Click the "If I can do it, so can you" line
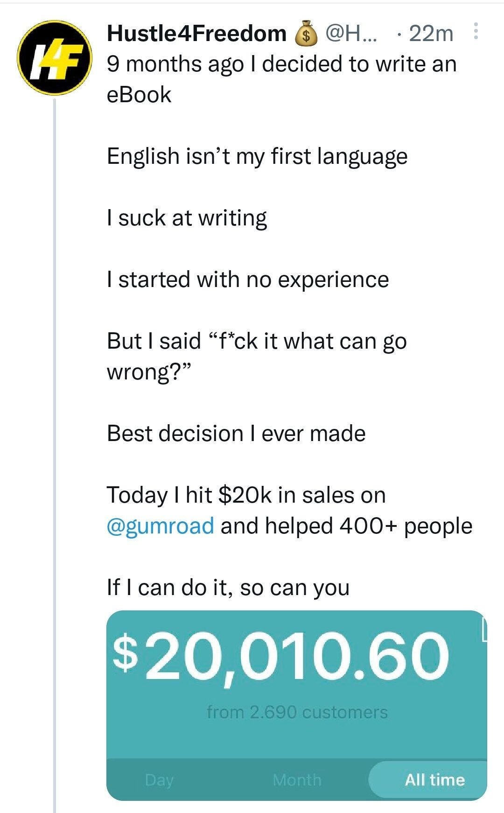Viewport: 504px width, 813px height. (228, 588)
